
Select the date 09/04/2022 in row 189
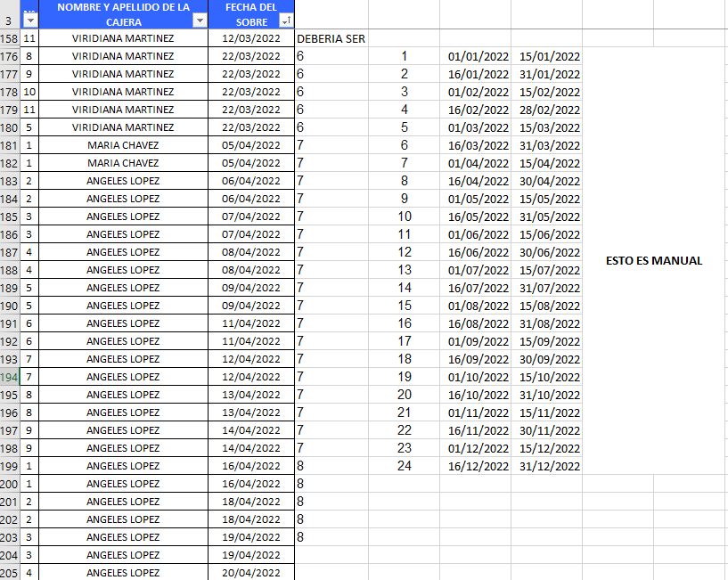[251, 288]
